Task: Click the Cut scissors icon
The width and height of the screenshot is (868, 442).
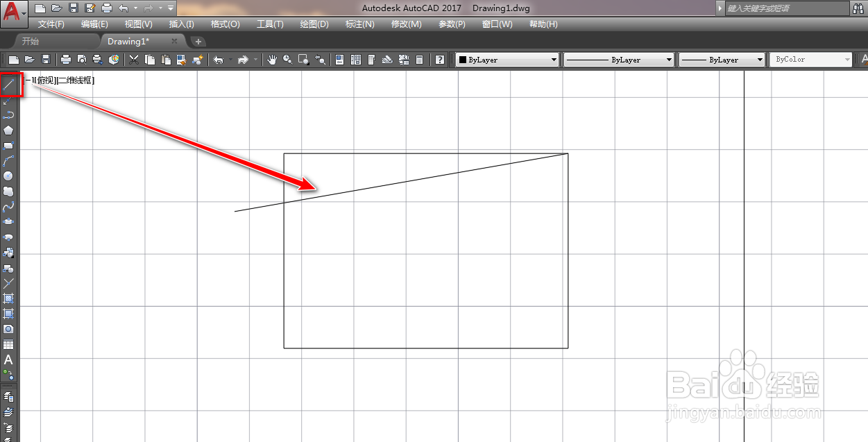Action: [x=133, y=60]
